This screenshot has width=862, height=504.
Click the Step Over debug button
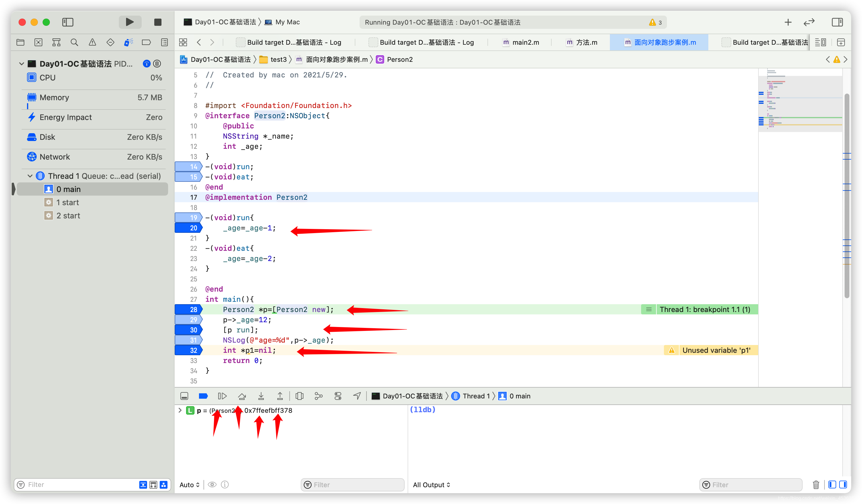point(242,396)
